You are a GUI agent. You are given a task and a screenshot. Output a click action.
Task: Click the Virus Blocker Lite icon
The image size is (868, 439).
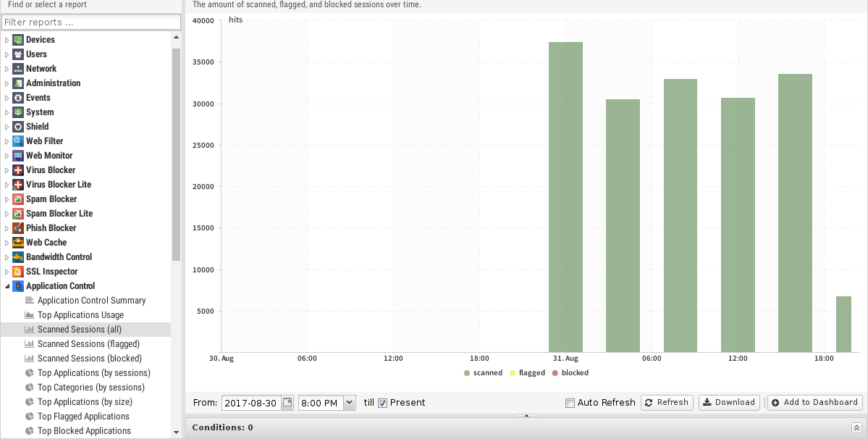coord(17,184)
